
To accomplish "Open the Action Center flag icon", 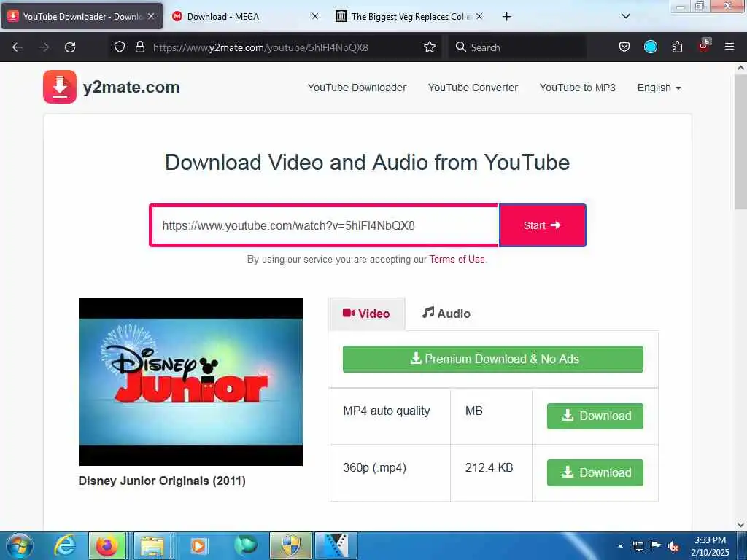I will click(x=656, y=545).
